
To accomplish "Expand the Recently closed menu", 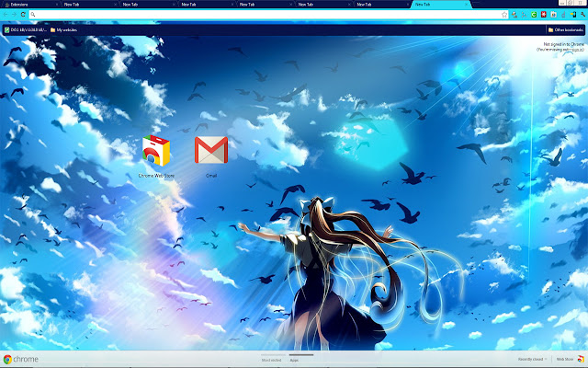I will click(x=532, y=360).
